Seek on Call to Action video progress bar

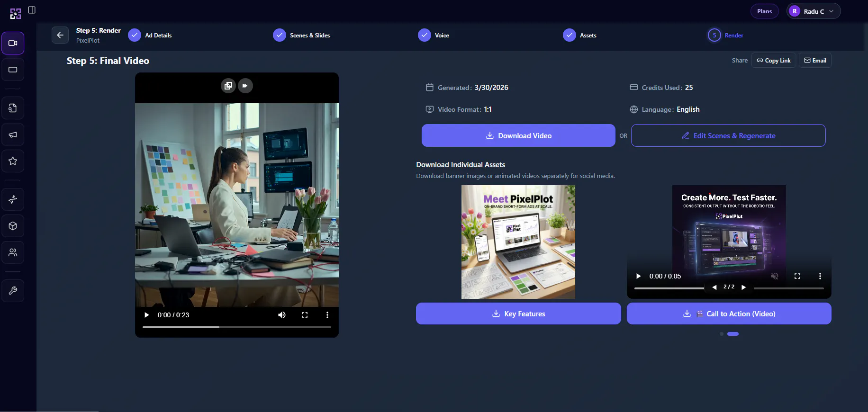tap(729, 288)
